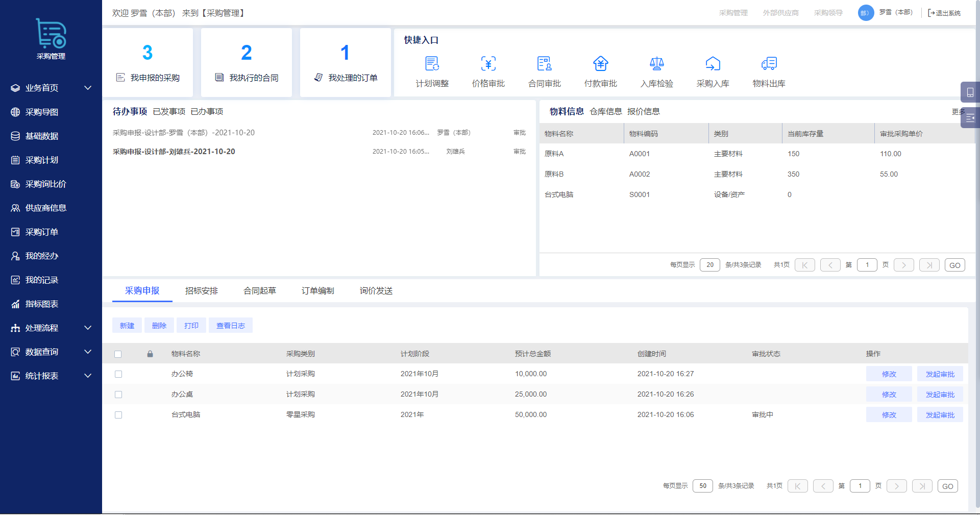
Task: Switch to the 招标安排 tab
Action: (x=201, y=291)
